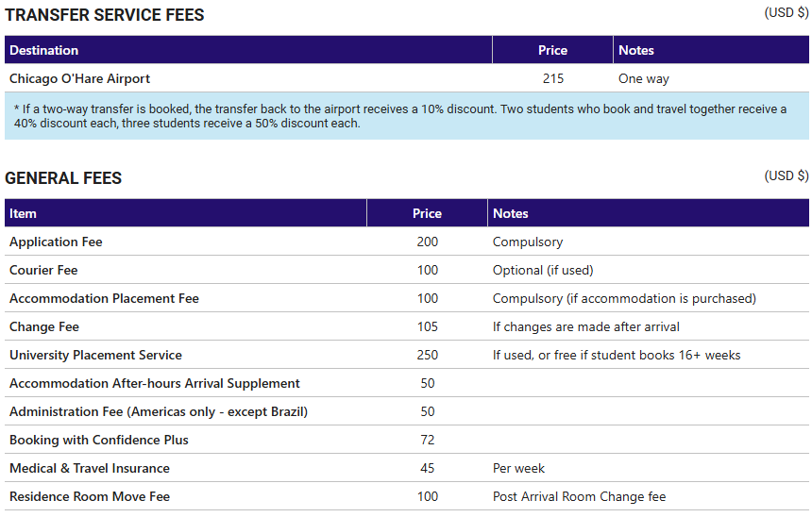Image resolution: width=812 pixels, height=517 pixels.
Task: Select the Destination column header
Action: (248, 50)
